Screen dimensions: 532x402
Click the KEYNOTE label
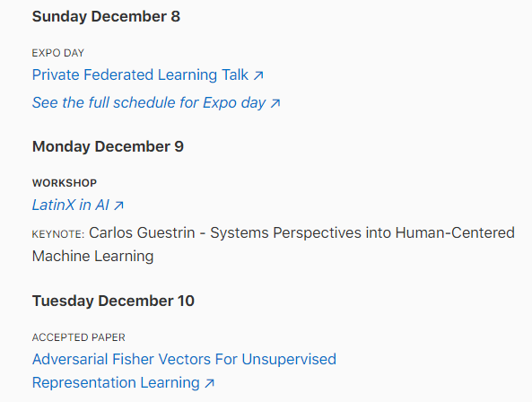point(58,234)
